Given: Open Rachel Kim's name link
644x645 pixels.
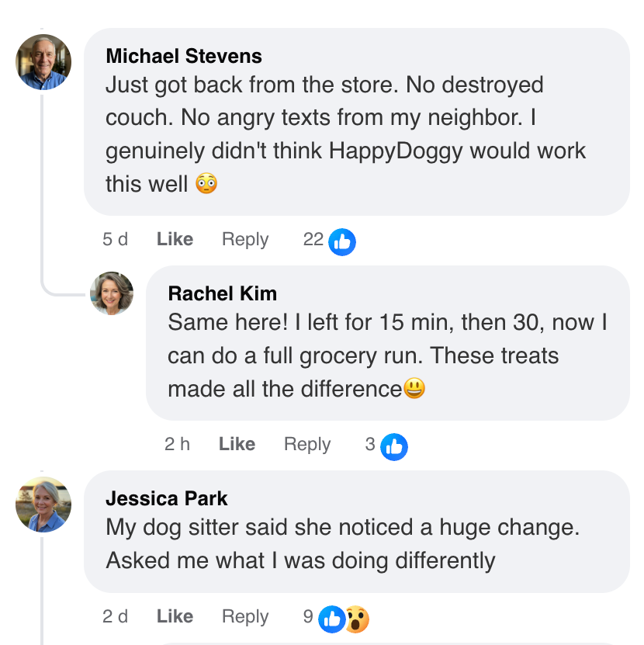Looking at the screenshot, I should pos(222,293).
